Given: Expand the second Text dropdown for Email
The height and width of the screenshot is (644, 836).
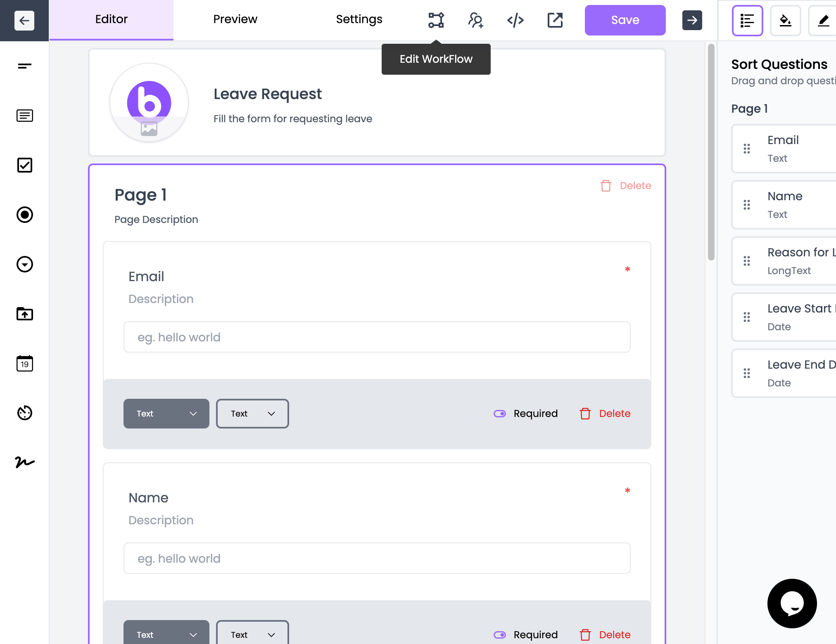Looking at the screenshot, I should [x=252, y=413].
